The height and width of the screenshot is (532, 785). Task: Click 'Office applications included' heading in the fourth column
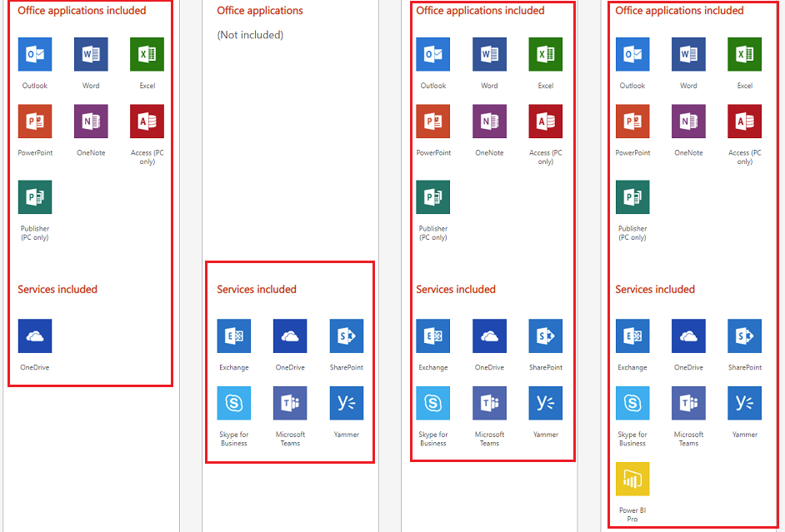point(679,11)
